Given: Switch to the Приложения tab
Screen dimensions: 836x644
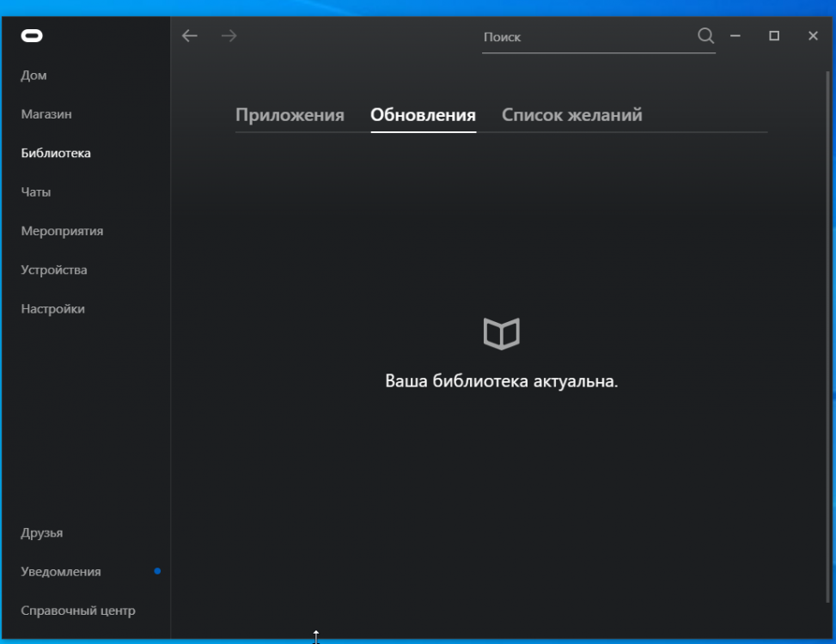Looking at the screenshot, I should pos(290,115).
